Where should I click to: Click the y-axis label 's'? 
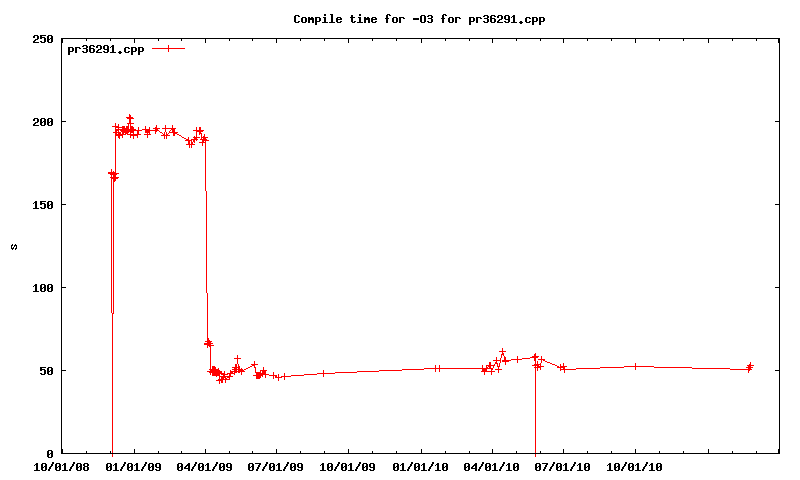pos(14,246)
